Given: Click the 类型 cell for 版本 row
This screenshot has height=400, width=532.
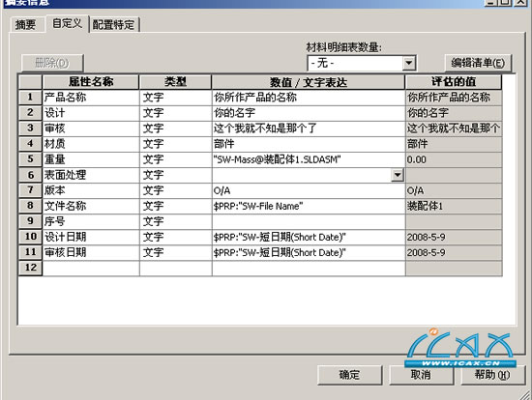Looking at the screenshot, I should [x=175, y=190].
